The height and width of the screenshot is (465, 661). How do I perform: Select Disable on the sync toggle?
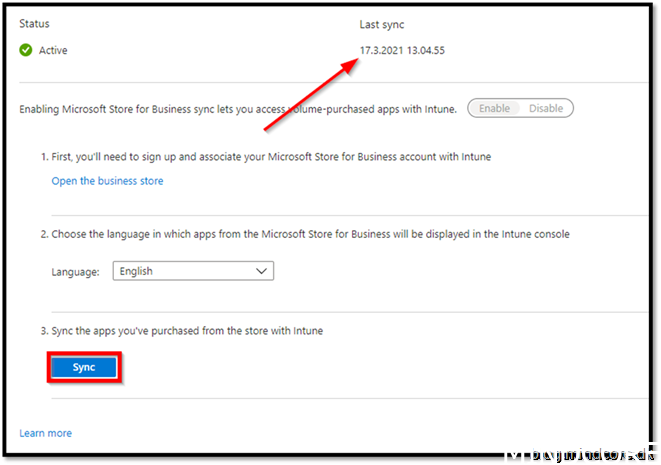[545, 108]
